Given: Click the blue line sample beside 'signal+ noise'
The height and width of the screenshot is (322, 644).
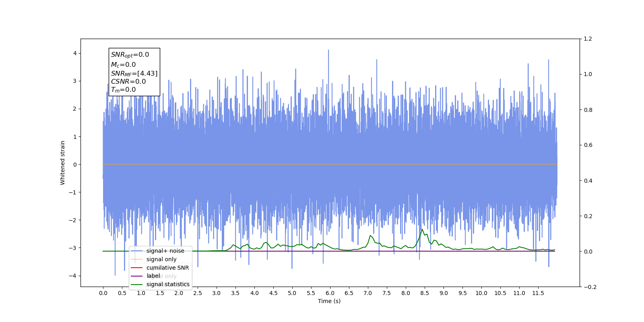Looking at the screenshot, I should 137,251.
